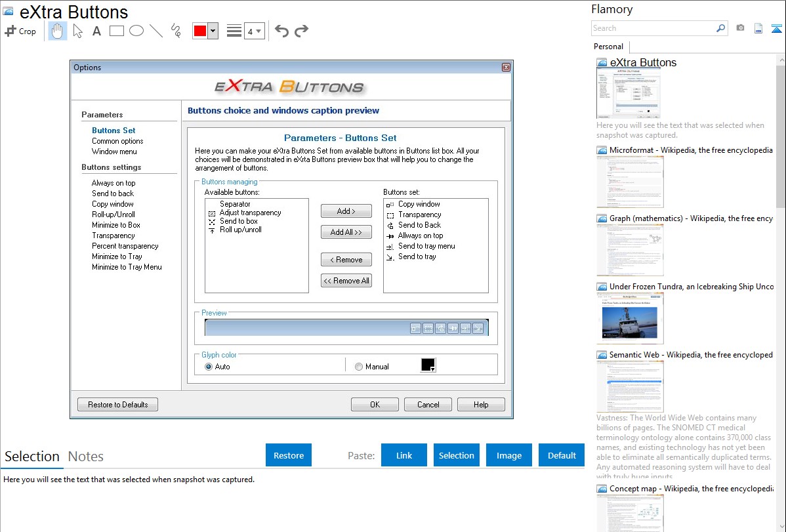Image resolution: width=786 pixels, height=532 pixels.
Task: Click the Default paste button
Action: point(562,455)
